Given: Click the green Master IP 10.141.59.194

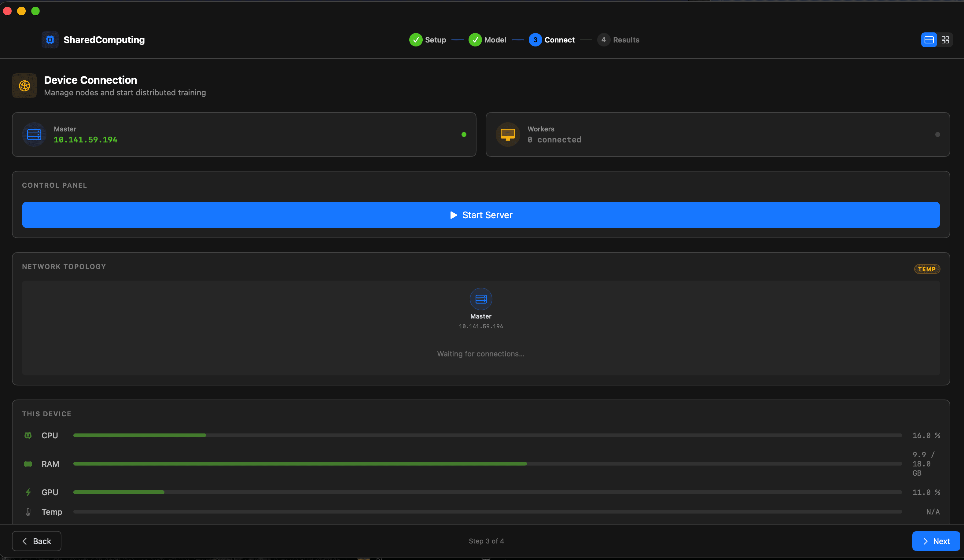Looking at the screenshot, I should tap(86, 140).
